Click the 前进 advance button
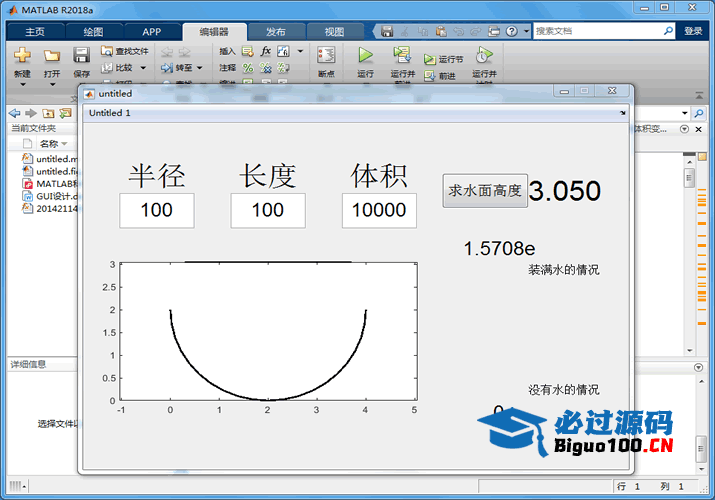The height and width of the screenshot is (500, 715). 440,76
